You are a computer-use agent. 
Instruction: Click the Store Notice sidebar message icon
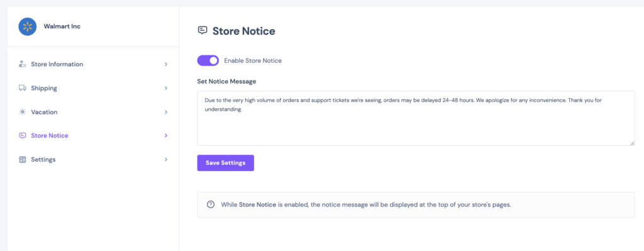click(x=23, y=135)
